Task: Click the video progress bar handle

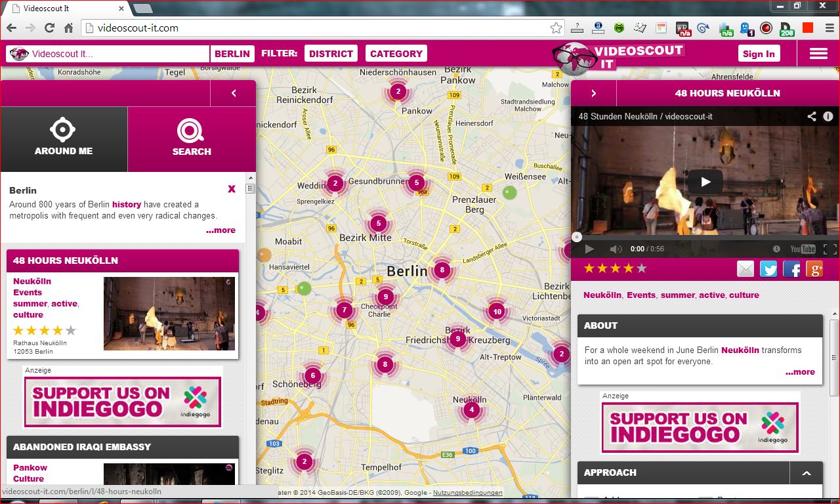Action: [x=577, y=238]
